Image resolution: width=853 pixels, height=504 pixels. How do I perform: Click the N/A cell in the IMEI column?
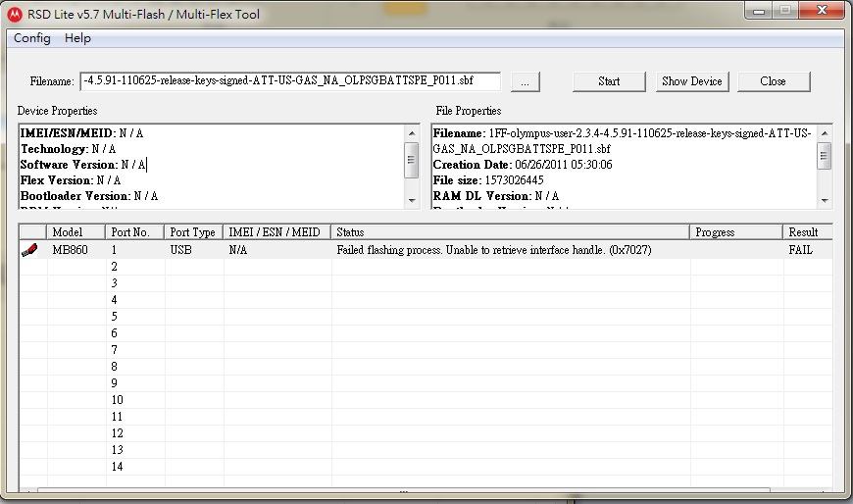pos(237,250)
